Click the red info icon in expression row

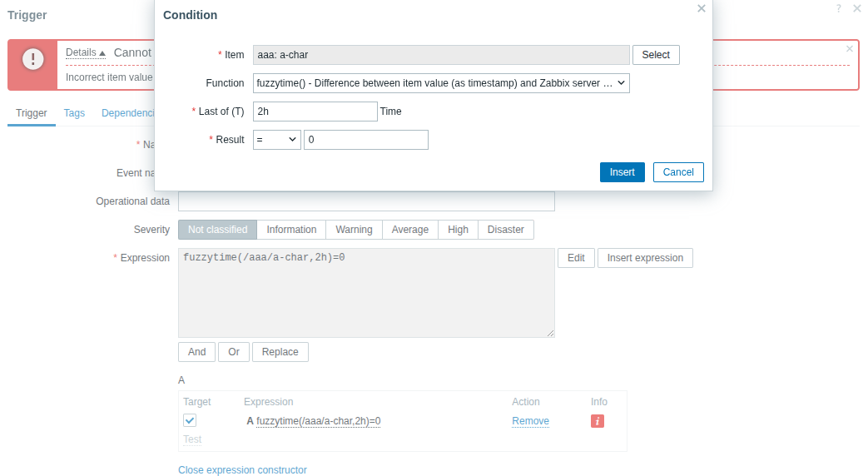tap(597, 421)
